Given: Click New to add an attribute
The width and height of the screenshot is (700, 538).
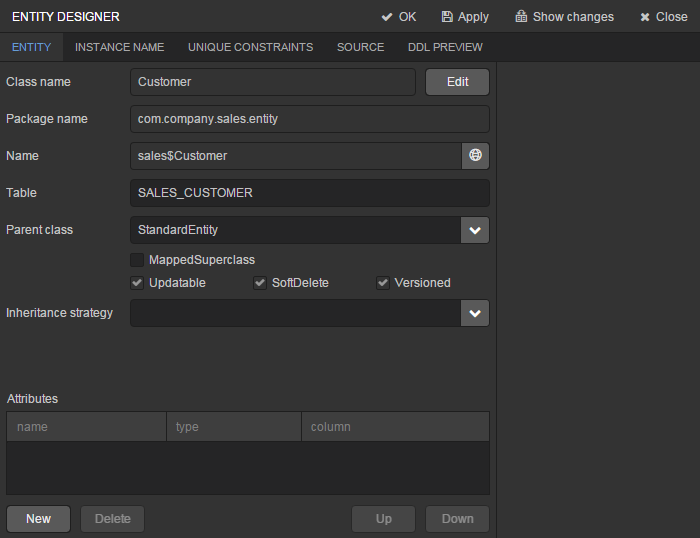Looking at the screenshot, I should click(38, 519).
